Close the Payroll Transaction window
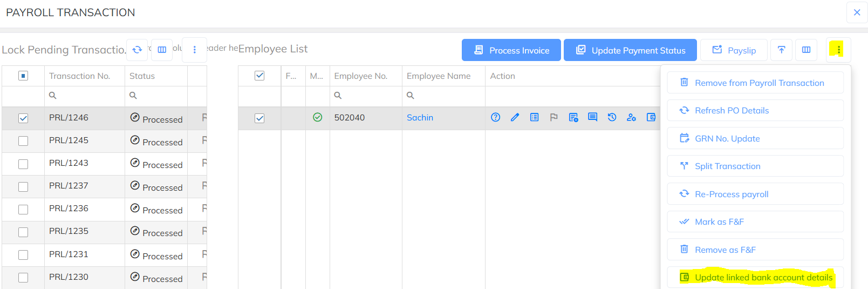Screen dimensions: 868x289 [857, 12]
